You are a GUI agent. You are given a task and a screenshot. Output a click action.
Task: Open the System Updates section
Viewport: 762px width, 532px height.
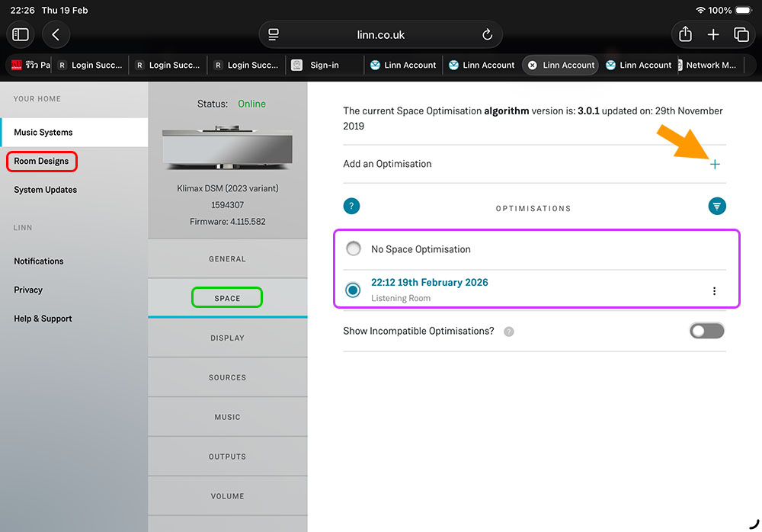(45, 190)
